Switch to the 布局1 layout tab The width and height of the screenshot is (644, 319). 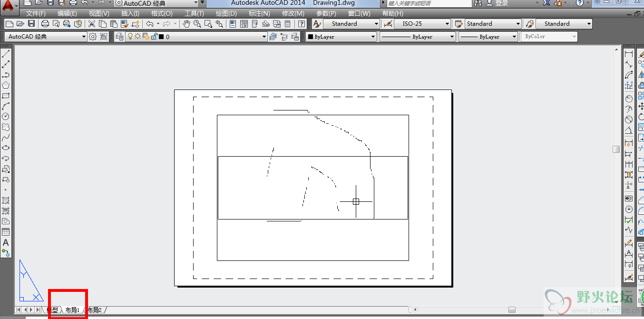click(72, 310)
